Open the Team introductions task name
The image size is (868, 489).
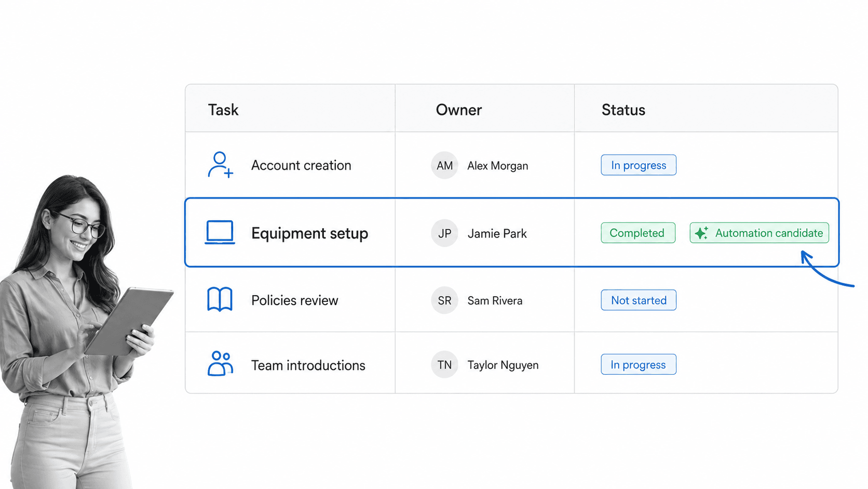[x=308, y=365]
